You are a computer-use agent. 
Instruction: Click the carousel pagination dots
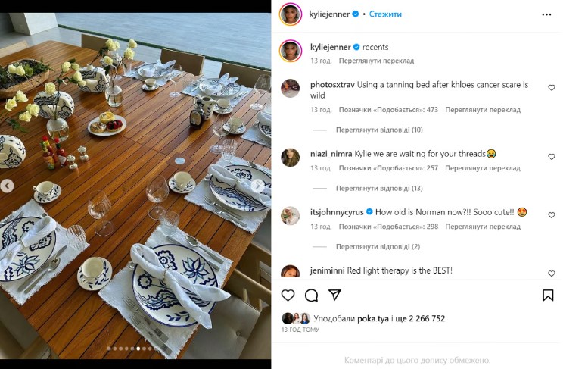pos(135,349)
